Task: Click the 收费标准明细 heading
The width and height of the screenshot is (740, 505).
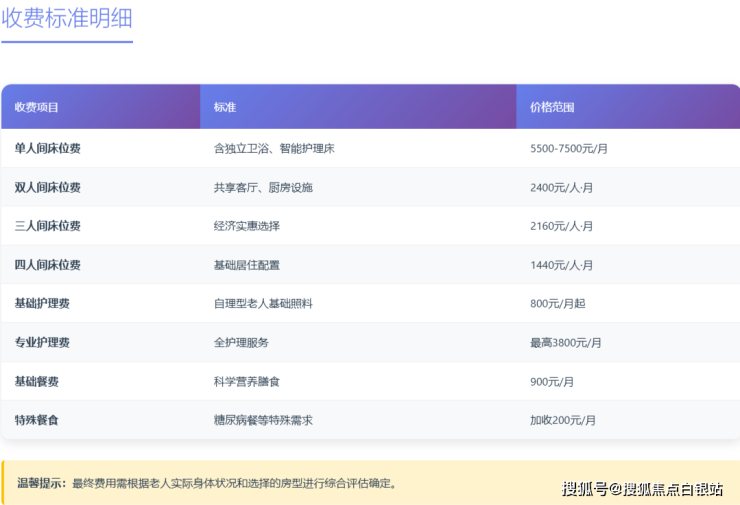Action: point(67,19)
